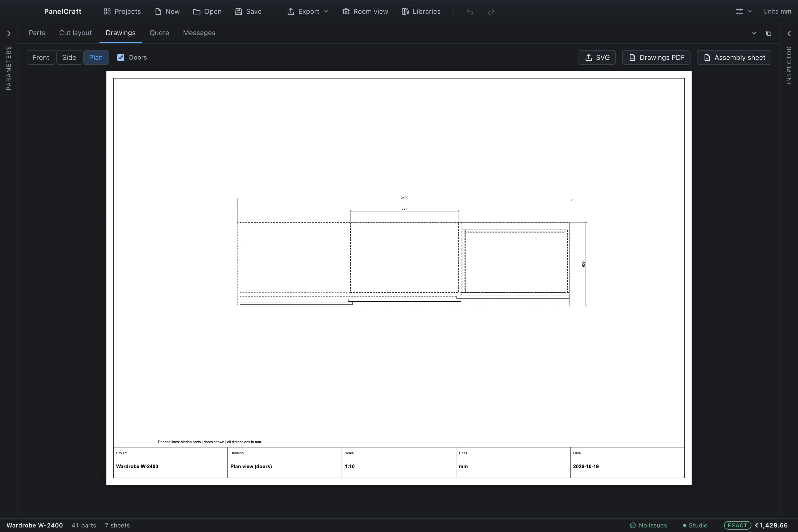
Task: Show the Side drawing view
Action: [69, 57]
